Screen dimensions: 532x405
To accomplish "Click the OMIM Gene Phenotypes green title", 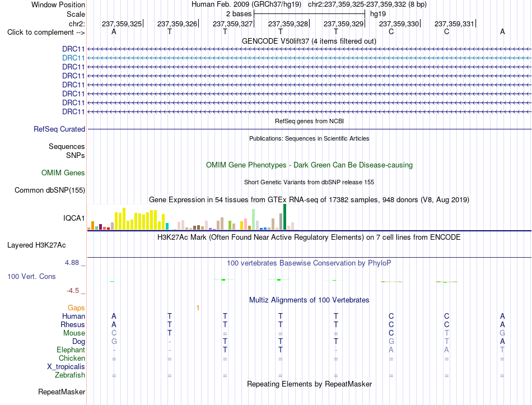I will (310, 165).
